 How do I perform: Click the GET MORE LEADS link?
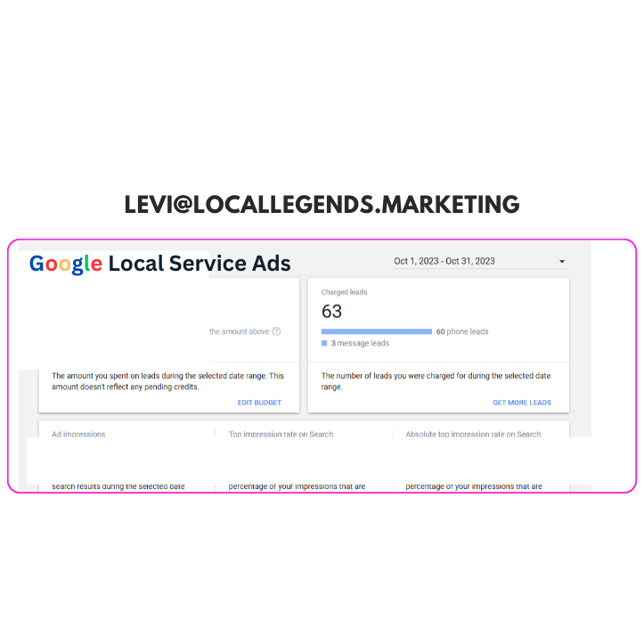coord(522,403)
